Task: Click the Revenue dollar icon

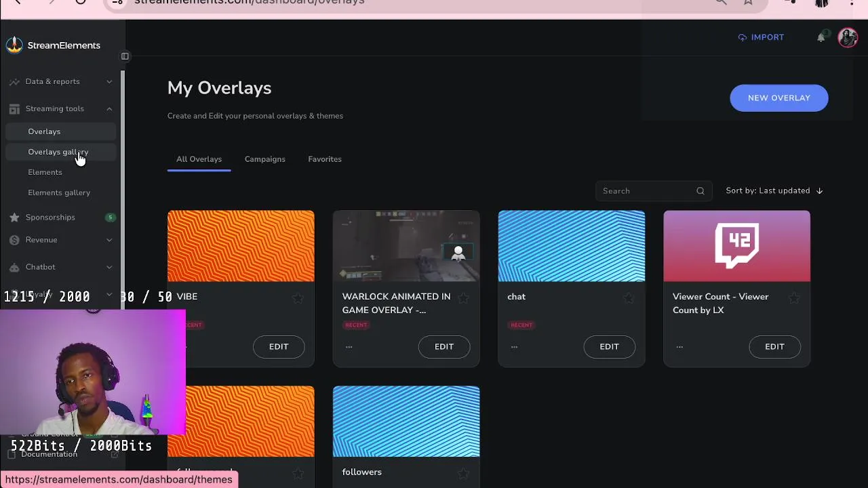Action: point(14,240)
